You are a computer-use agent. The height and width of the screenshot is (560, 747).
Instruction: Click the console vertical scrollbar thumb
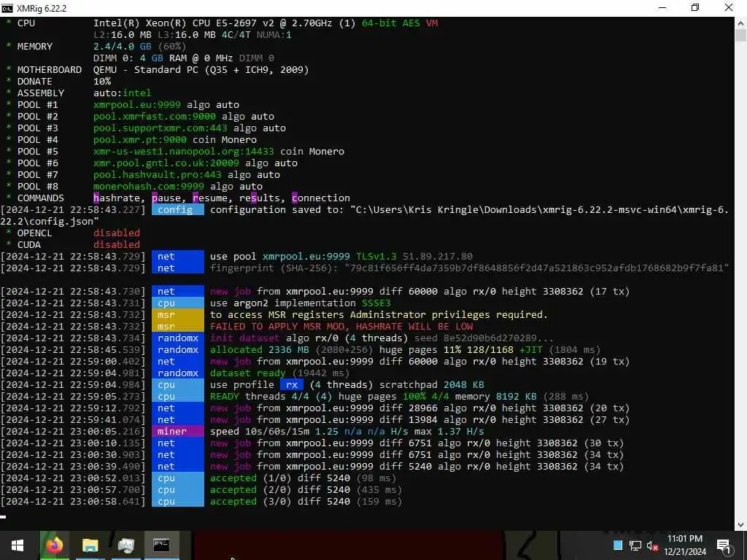pyautogui.click(x=741, y=36)
